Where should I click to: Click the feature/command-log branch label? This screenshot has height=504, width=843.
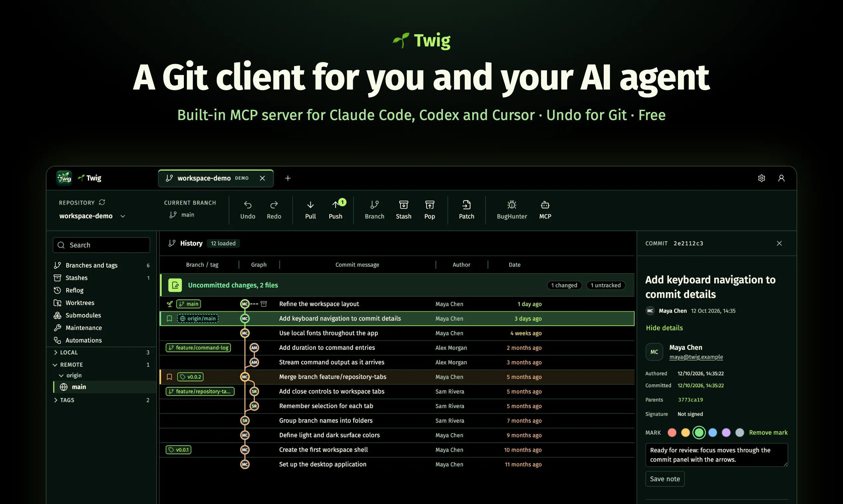[198, 348]
